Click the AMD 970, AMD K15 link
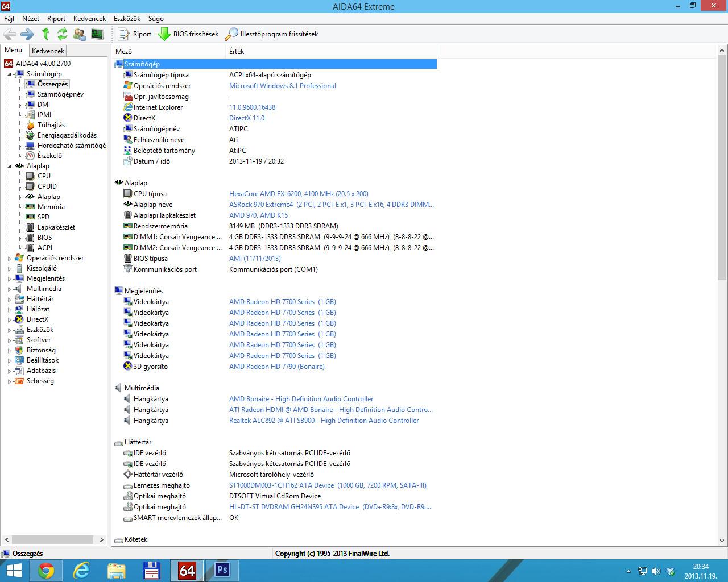728x582 pixels. [259, 215]
